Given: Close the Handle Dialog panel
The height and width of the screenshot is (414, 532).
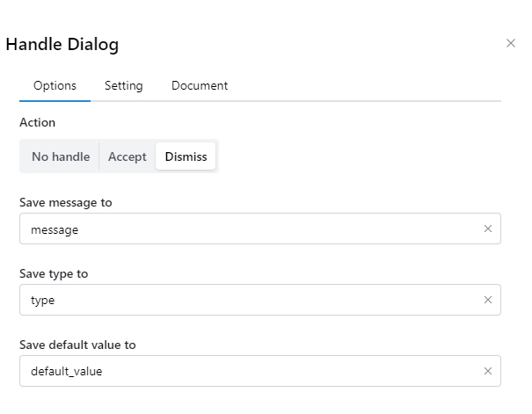Looking at the screenshot, I should click(511, 43).
